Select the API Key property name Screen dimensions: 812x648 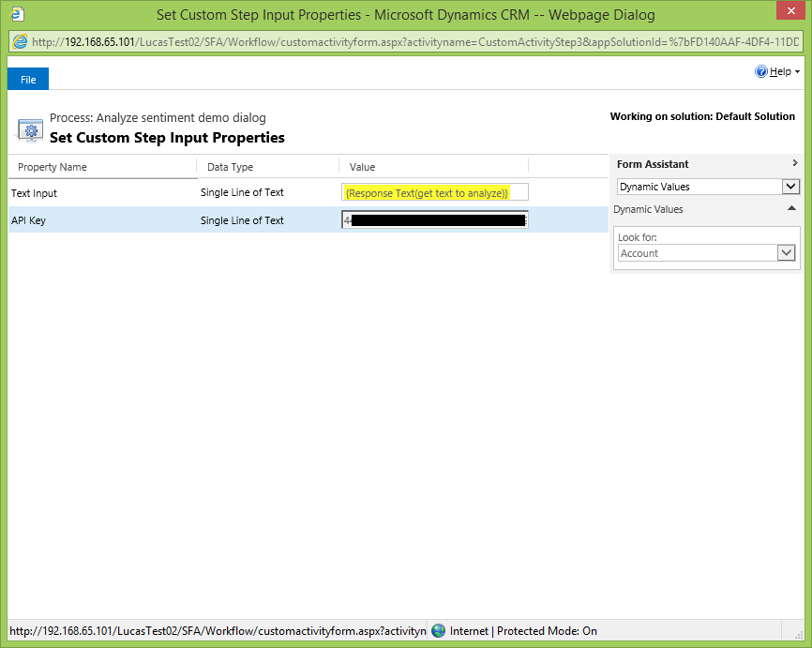[x=28, y=220]
